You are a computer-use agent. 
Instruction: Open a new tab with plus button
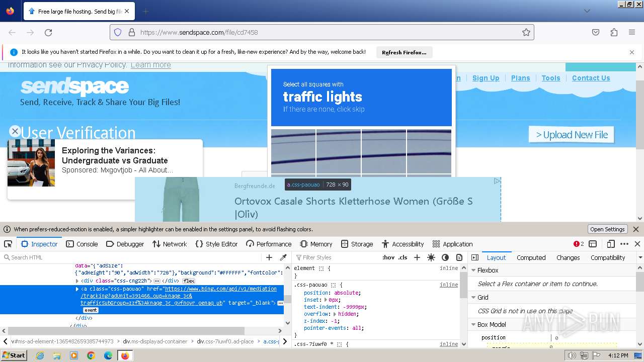click(145, 11)
